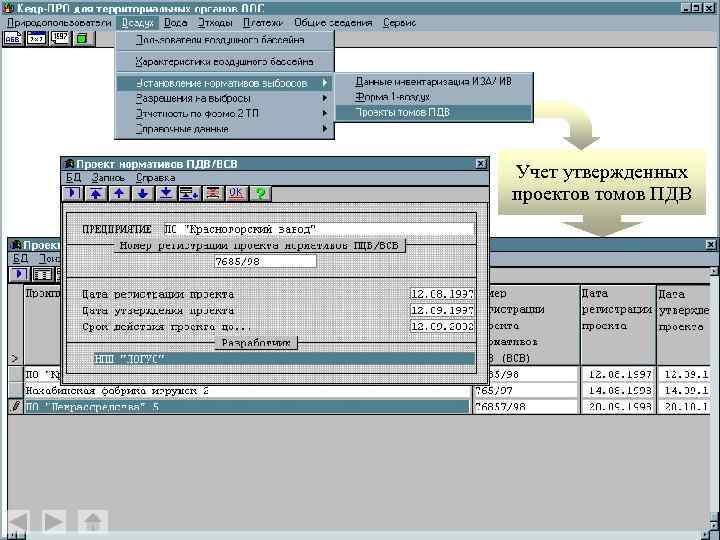Select Характеристики воздушного бассейна menu entry
This screenshot has height=540, width=720.
tap(225, 62)
